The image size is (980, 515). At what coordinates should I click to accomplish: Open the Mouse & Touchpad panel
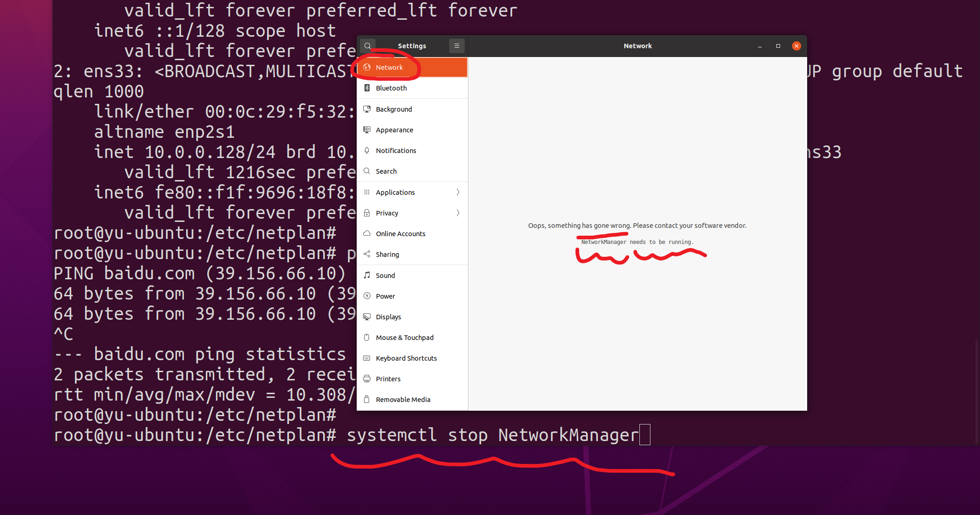412,338
